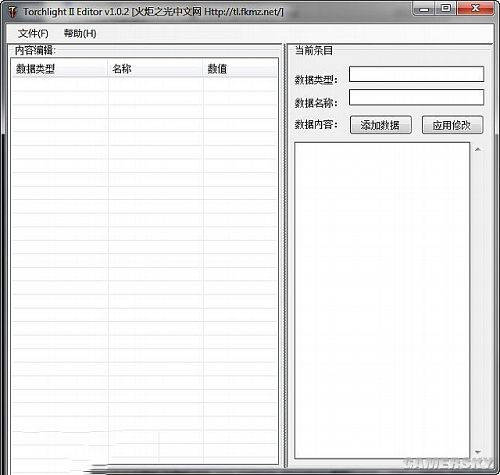Image resolution: width=500 pixels, height=475 pixels.
Task: Click the scrollbar down arrow in content area
Action: tap(478, 452)
